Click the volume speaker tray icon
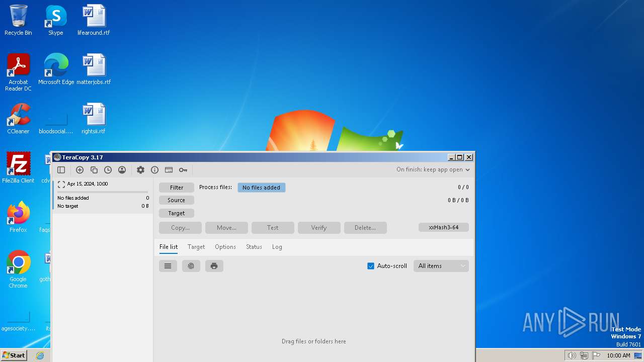Image resolution: width=644 pixels, height=362 pixels. pyautogui.click(x=572, y=355)
